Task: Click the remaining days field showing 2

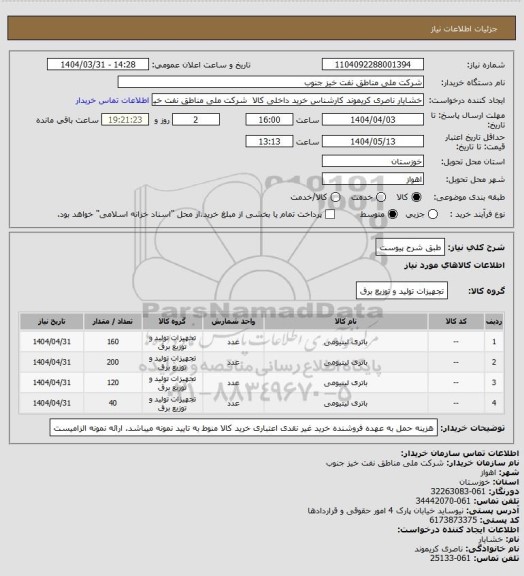Action: click(x=196, y=120)
